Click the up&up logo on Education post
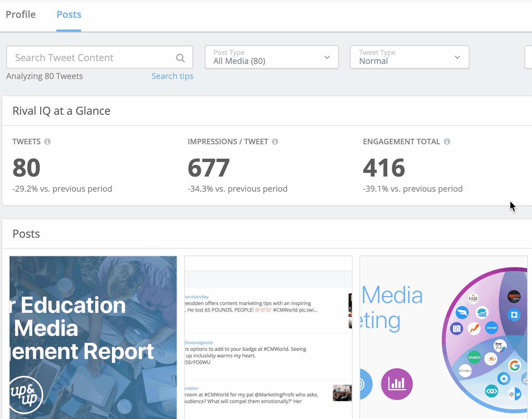The image size is (532, 419). click(25, 395)
